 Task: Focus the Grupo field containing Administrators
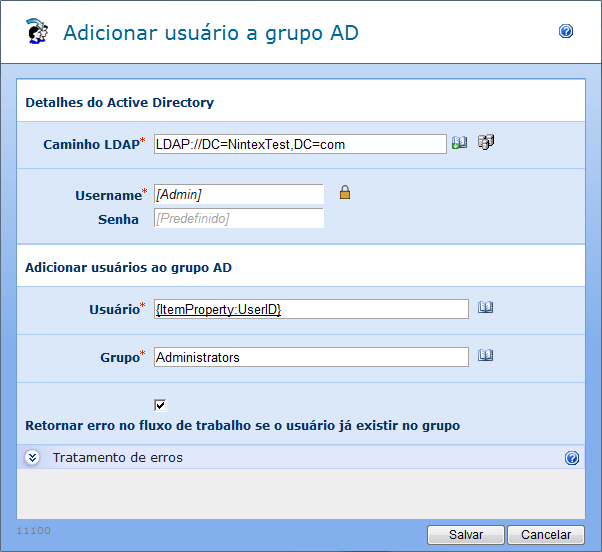(x=311, y=357)
